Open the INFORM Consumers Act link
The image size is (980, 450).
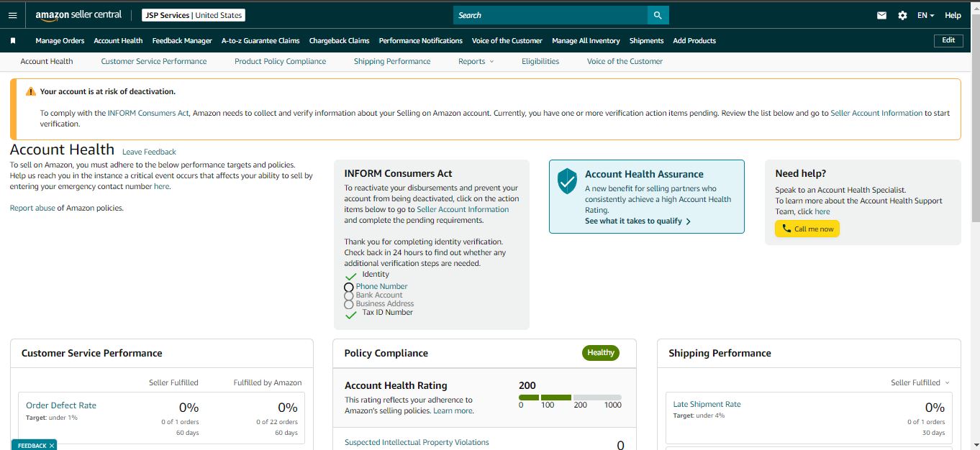pos(148,113)
